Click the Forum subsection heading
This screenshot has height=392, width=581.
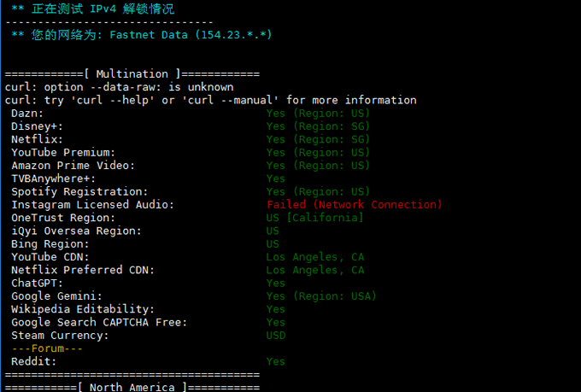pos(47,348)
